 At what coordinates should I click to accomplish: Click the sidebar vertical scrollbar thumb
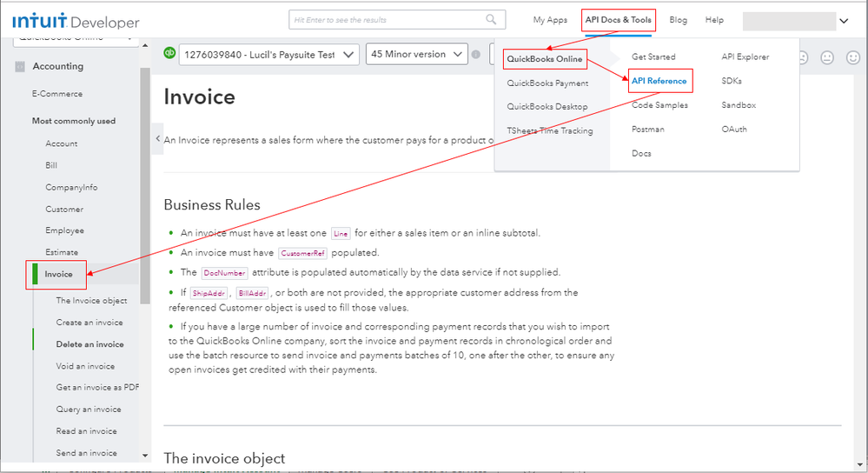145,185
